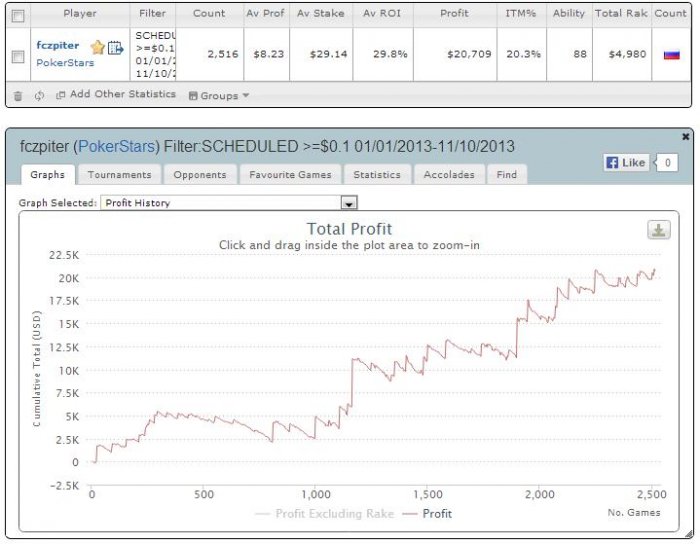Sort by the Av ROI column header
Screen dimensions: 700x544
pos(382,13)
